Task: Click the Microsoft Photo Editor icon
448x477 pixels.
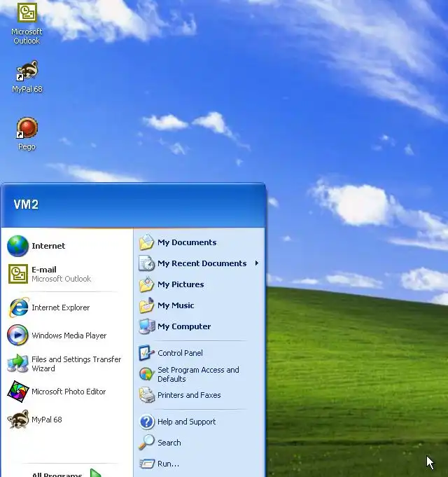Action: tap(18, 392)
